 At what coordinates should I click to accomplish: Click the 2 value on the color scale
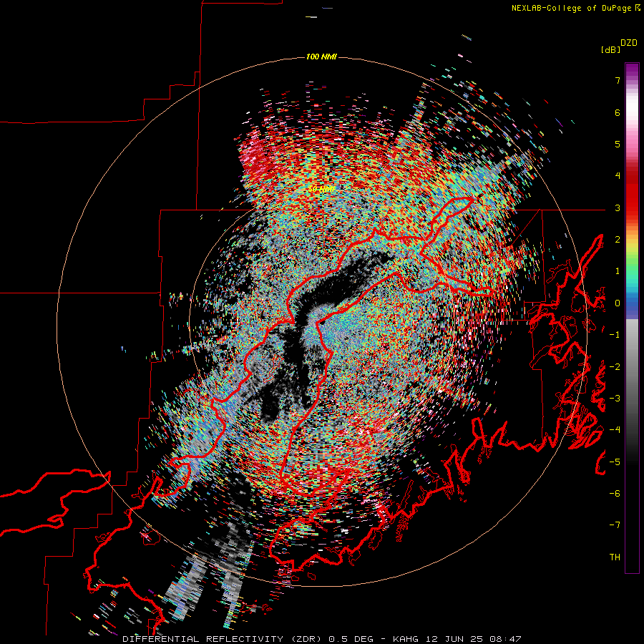click(618, 240)
